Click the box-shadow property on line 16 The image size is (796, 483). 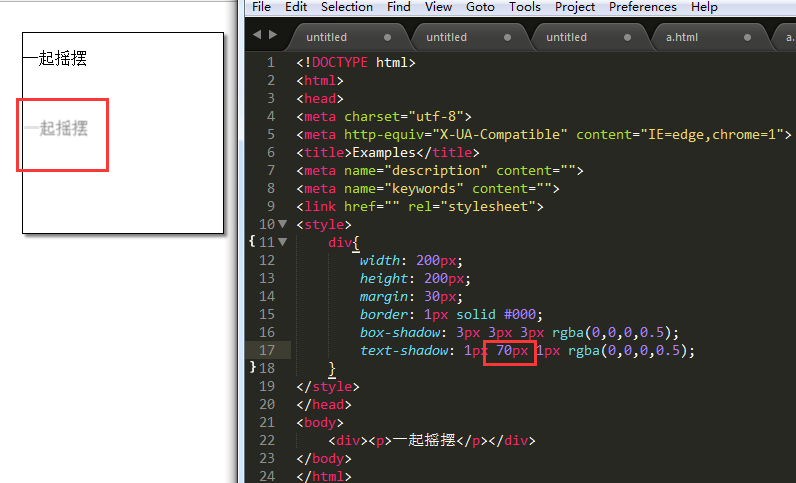(400, 332)
